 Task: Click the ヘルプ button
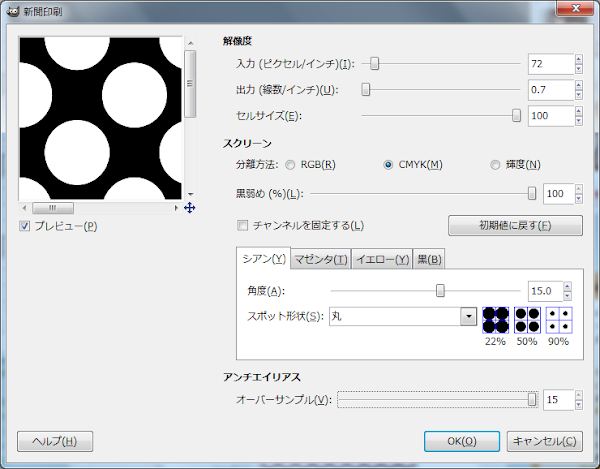coord(55,441)
